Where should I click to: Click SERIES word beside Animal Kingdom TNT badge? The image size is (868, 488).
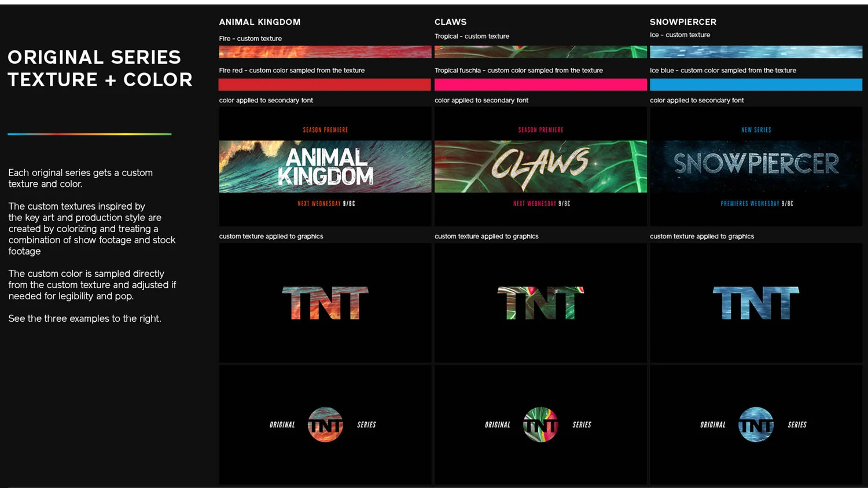tap(366, 425)
